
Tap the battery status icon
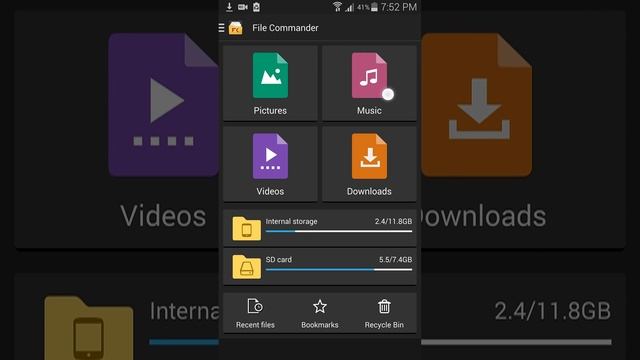(374, 7)
